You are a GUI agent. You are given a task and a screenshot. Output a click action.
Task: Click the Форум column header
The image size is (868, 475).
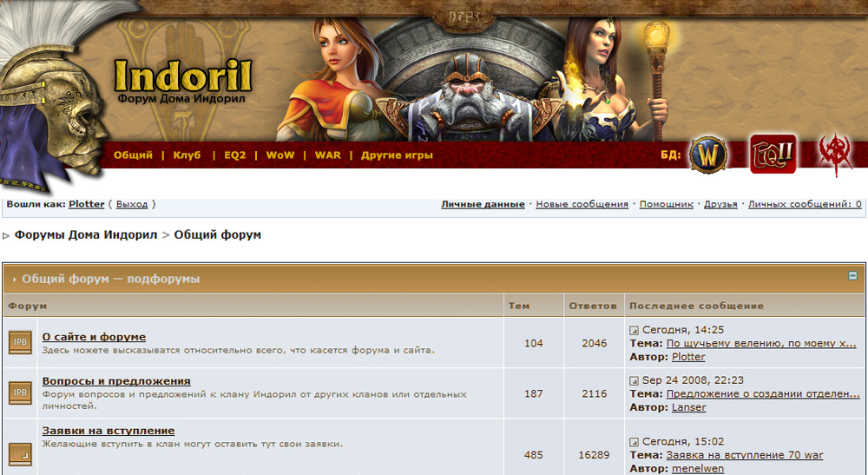click(x=28, y=306)
